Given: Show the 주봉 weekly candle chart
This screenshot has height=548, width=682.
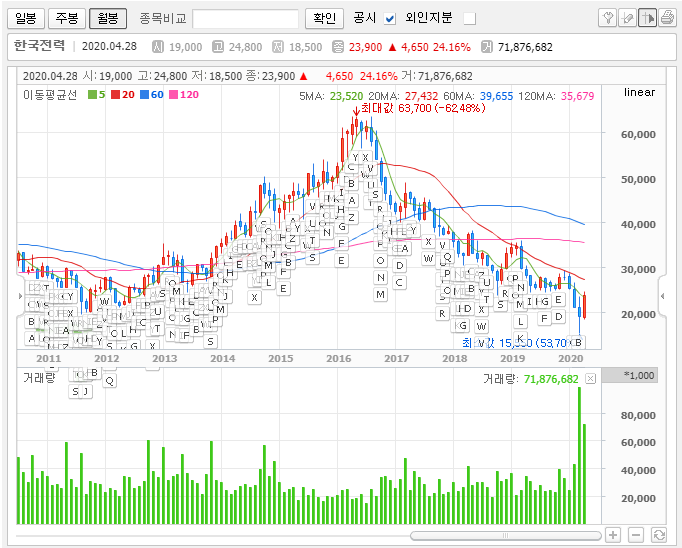Looking at the screenshot, I should click(67, 18).
